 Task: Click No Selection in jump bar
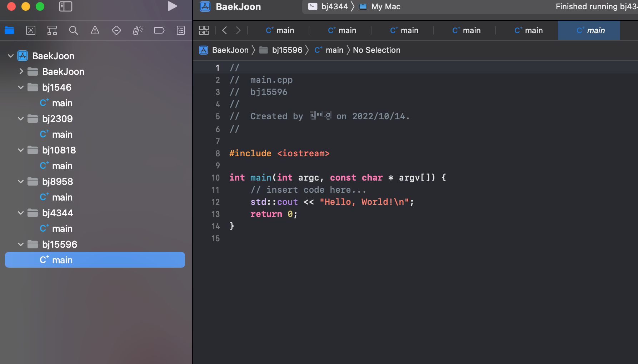pos(377,50)
